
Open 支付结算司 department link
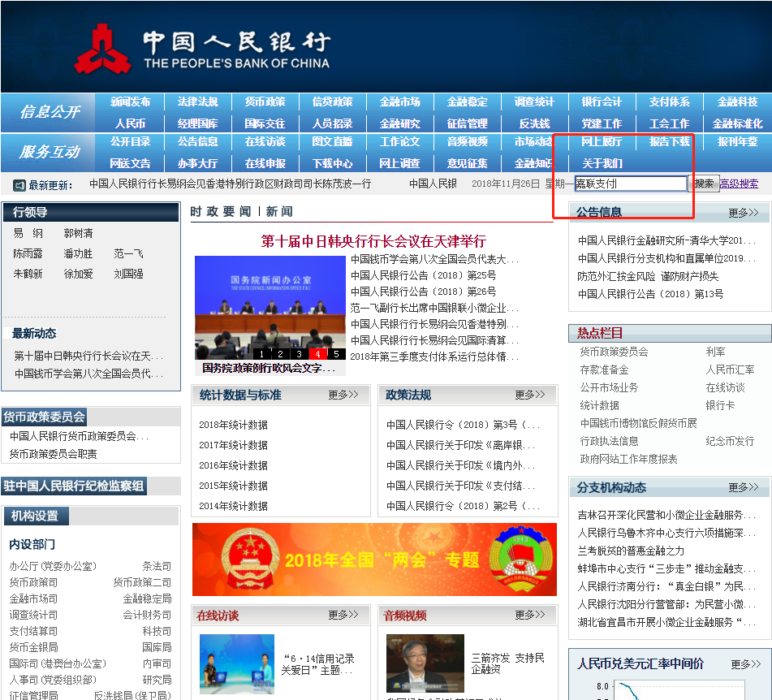33,631
